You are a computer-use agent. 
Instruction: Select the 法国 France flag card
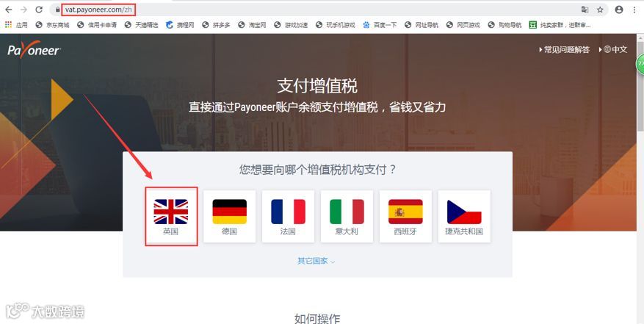click(x=288, y=216)
